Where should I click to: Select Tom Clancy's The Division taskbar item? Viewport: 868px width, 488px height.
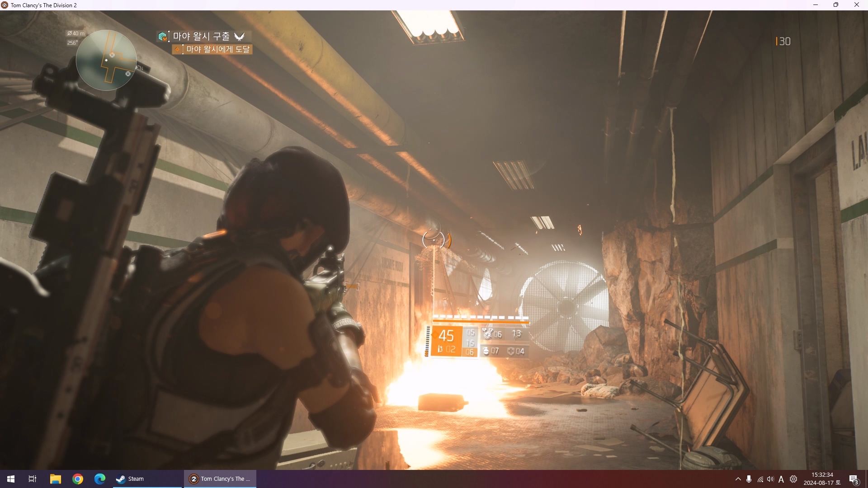click(x=220, y=479)
